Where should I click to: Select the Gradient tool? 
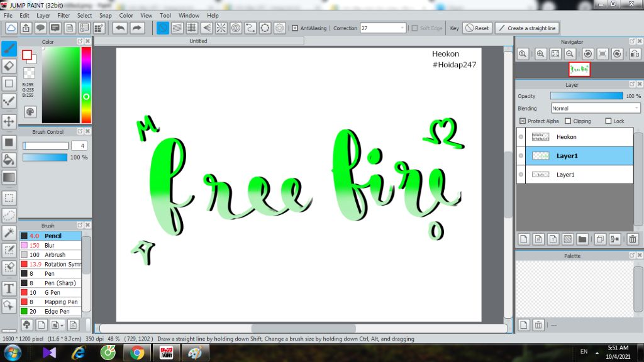pos(9,177)
